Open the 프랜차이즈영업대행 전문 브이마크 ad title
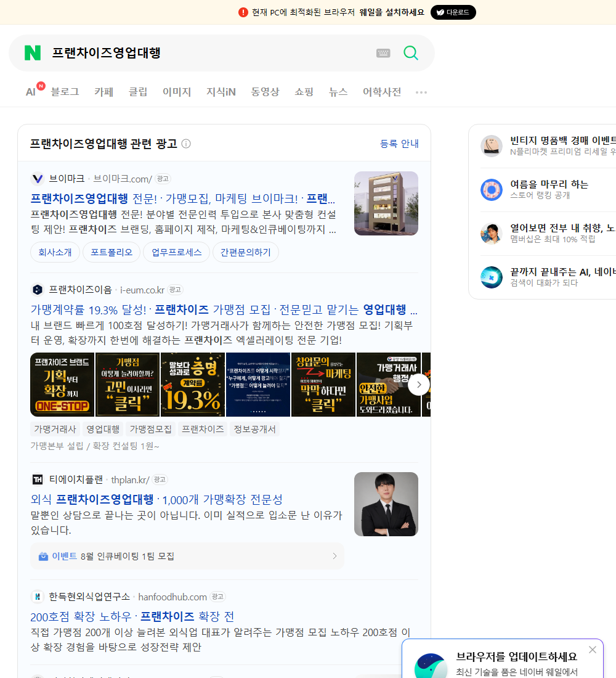Image resolution: width=616 pixels, height=678 pixels. (x=182, y=198)
